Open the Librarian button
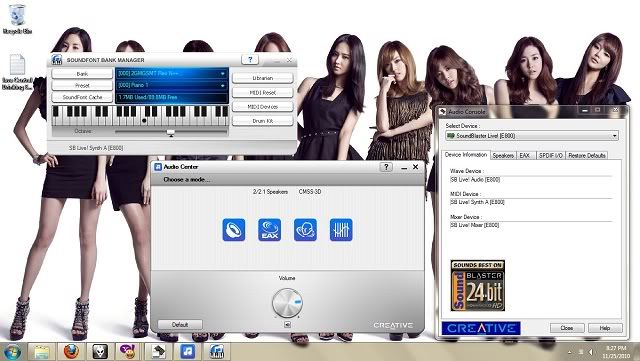The height and width of the screenshot is (361, 640). [262, 78]
